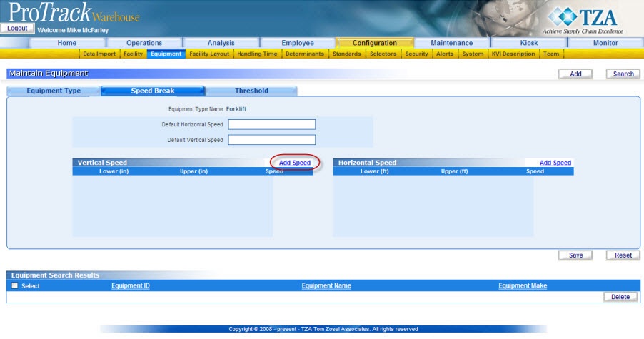Image resolution: width=644 pixels, height=339 pixels.
Task: Open the Home menu tab
Action: point(67,43)
